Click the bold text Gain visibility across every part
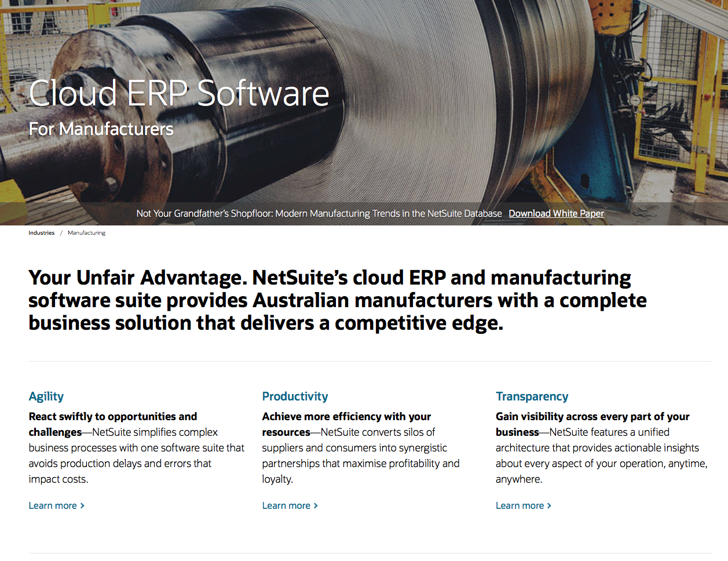This screenshot has width=728, height=561. click(x=592, y=417)
